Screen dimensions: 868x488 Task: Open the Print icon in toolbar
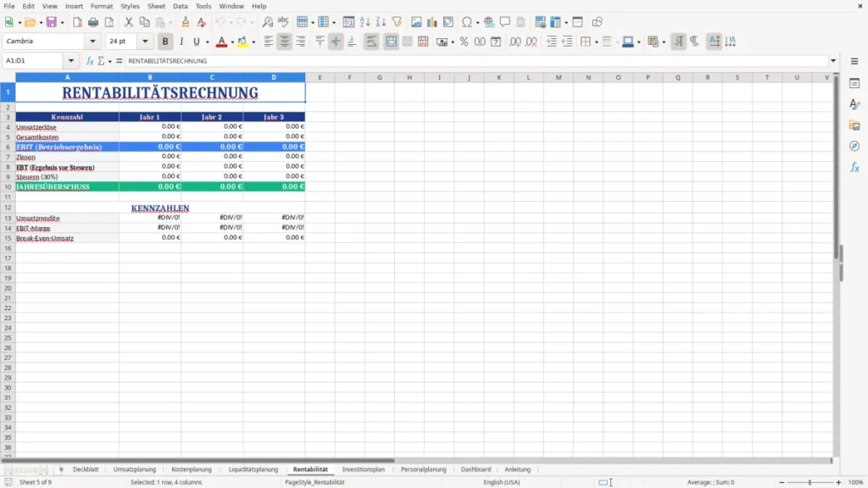[x=93, y=22]
